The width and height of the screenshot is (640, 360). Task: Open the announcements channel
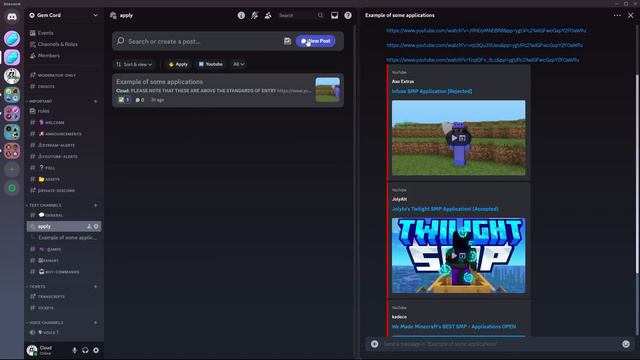[x=64, y=134]
